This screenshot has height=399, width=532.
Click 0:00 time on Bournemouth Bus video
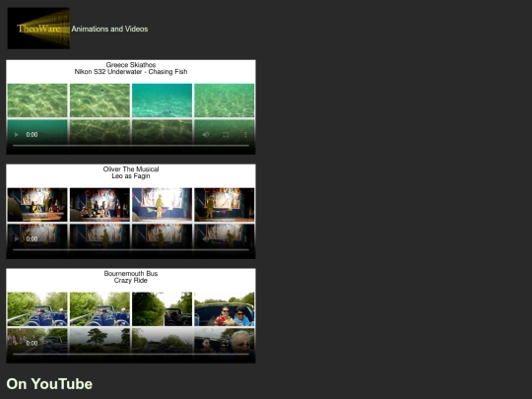point(32,343)
